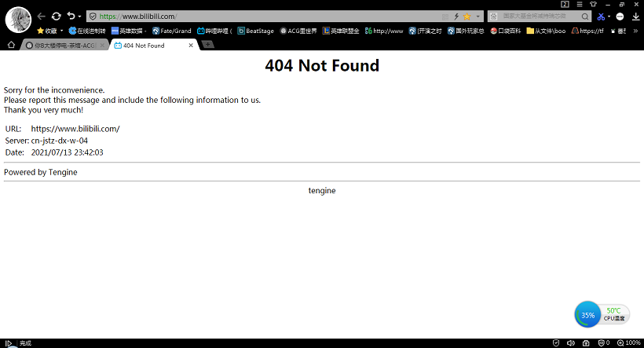Image resolution: width=644 pixels, height=348 pixels.
Task: Click the QR code grid icon in address bar
Action: (x=445, y=16)
